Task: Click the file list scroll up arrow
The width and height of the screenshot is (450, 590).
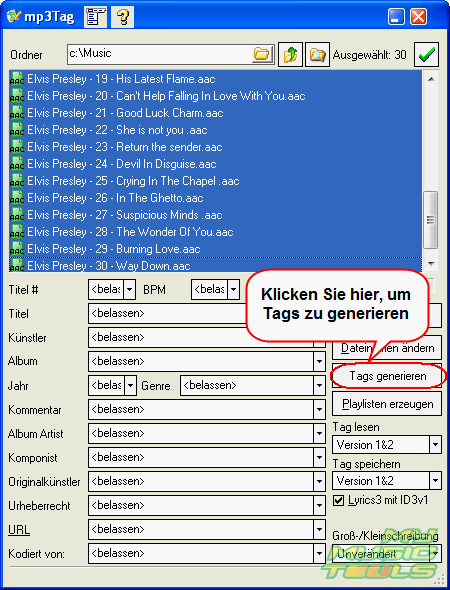Action: click(431, 79)
